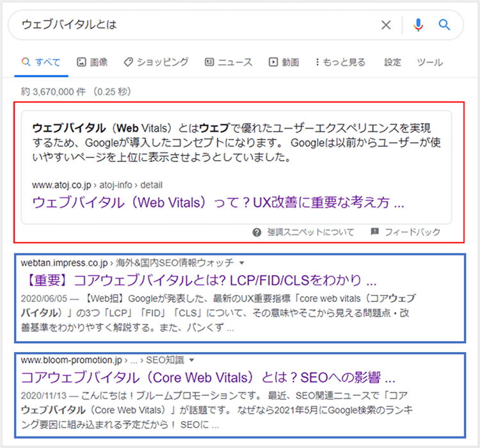The width and height of the screenshot is (480, 448).
Task: Switch to the ニュース tab
Action: click(x=228, y=62)
